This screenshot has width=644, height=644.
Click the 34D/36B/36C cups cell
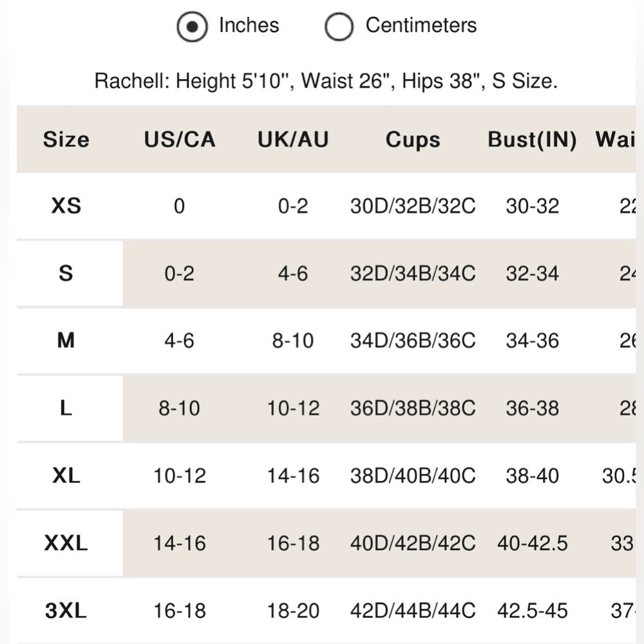point(413,341)
